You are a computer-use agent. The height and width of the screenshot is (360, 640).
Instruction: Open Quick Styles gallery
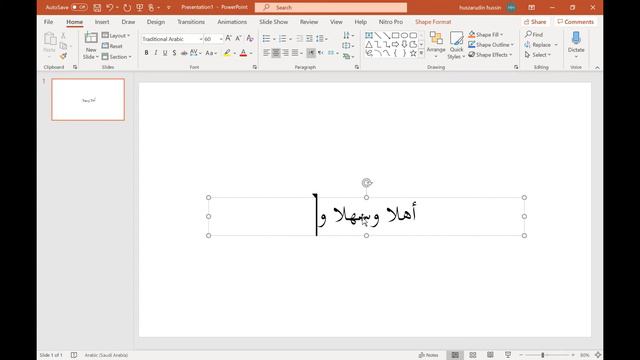coord(456,46)
